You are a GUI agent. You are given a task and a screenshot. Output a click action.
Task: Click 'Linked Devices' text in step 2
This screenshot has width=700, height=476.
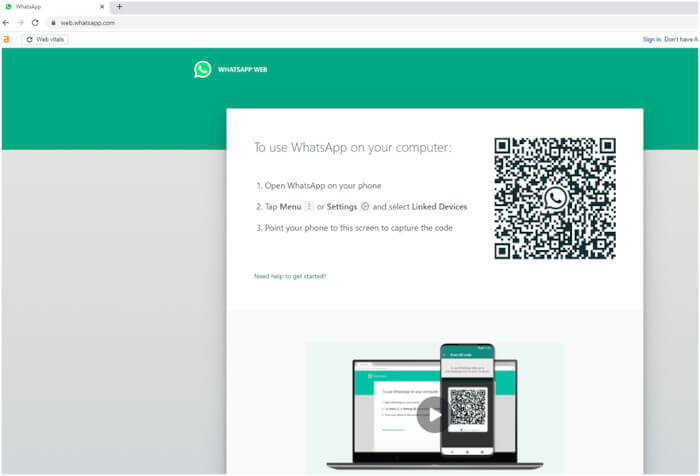tap(439, 207)
